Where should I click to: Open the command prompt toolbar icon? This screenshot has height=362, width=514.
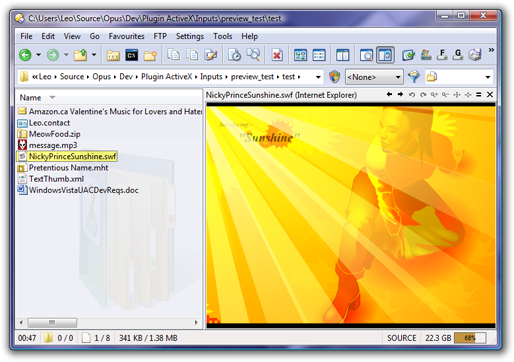(132, 55)
